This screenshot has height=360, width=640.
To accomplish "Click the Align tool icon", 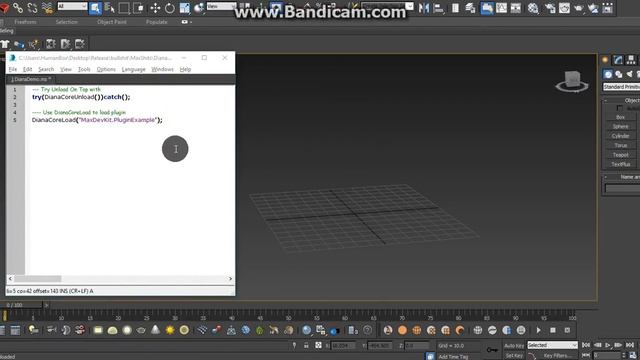I will (x=438, y=7).
